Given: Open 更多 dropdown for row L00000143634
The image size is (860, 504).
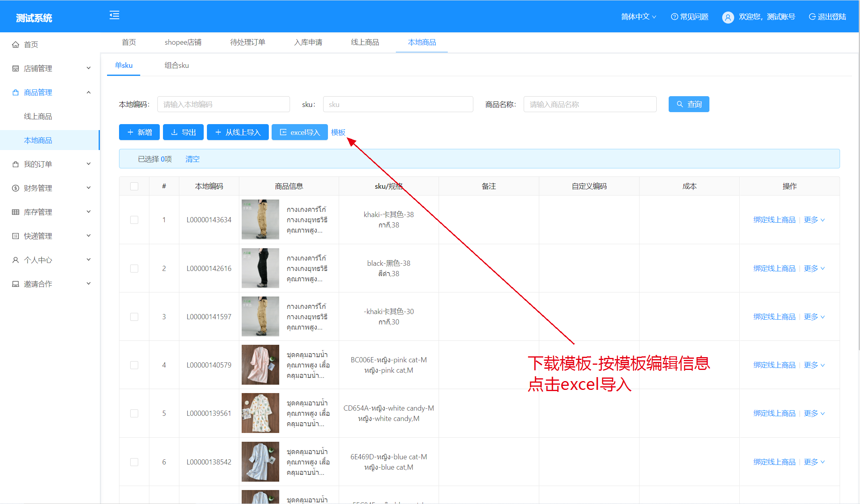Looking at the screenshot, I should [x=814, y=220].
